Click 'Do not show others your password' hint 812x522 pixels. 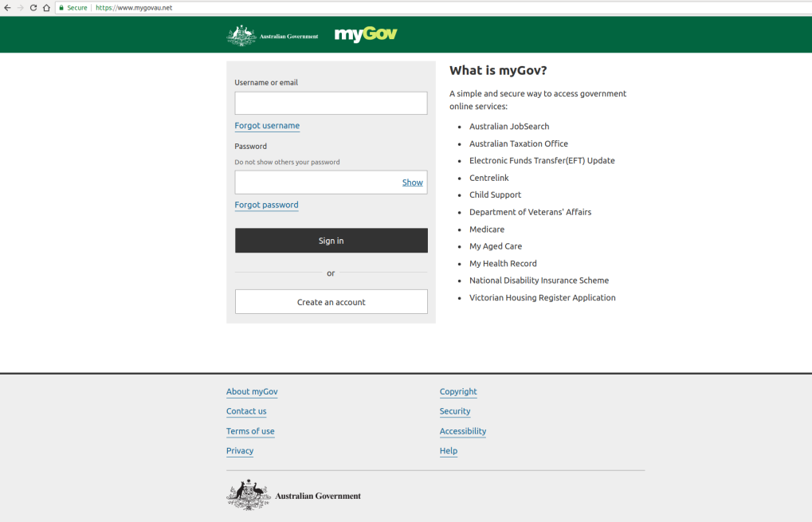[287, 162]
